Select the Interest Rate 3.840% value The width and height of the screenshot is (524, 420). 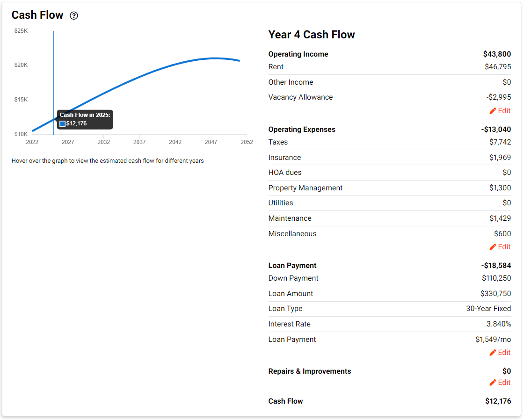pos(498,324)
